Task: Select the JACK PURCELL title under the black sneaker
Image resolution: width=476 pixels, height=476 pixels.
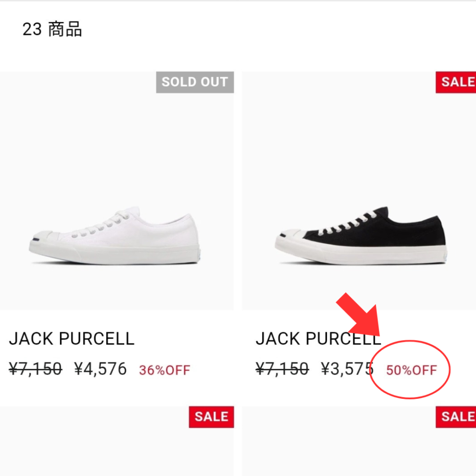Action: [x=318, y=339]
